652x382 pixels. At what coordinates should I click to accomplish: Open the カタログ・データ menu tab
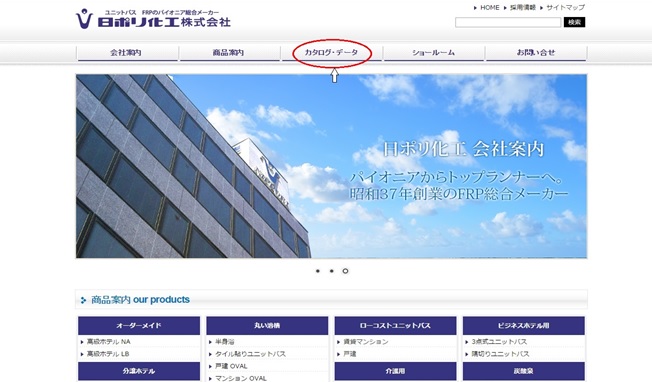332,53
